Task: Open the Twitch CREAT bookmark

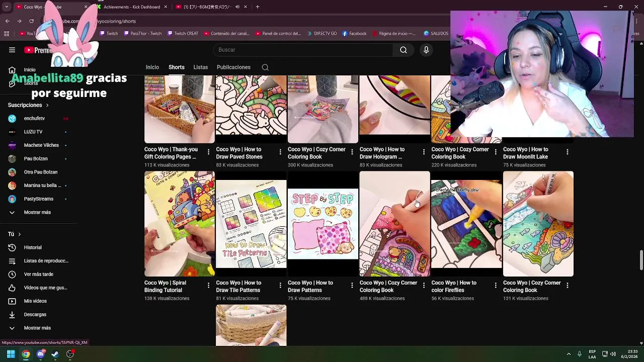Action: 183,34
